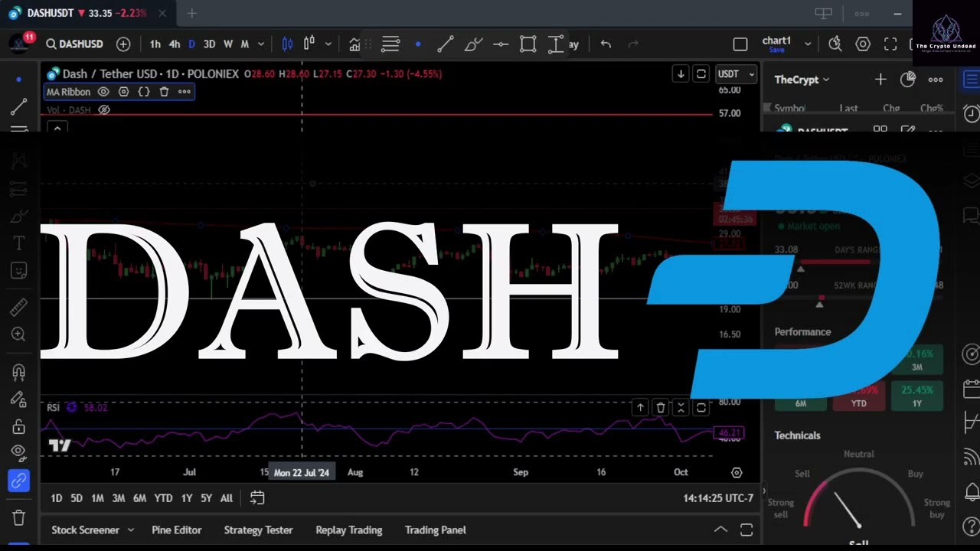Open the Replay Trading tab
Viewport: 980px width, 551px height.
coord(349,530)
